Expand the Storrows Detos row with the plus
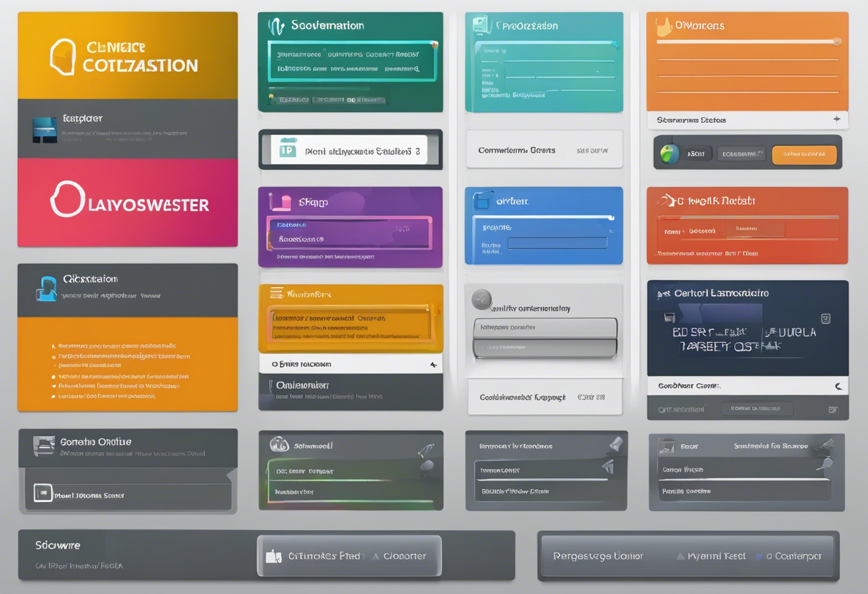868x594 pixels. tap(837, 120)
